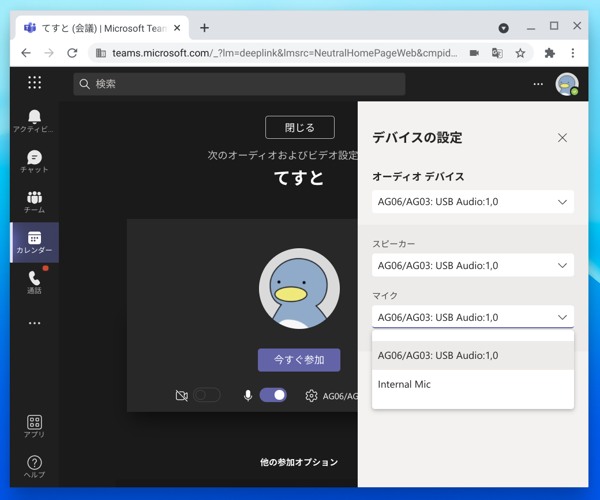
Task: Show more apps ellipsis in sidebar
Action: click(x=34, y=323)
